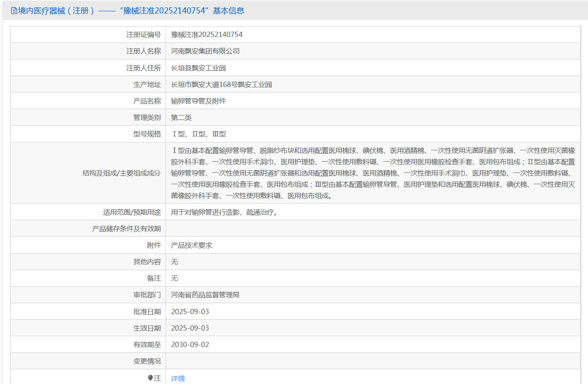Select the 生效日期 value 2025-09-03
This screenshot has height=384, width=588.
[x=190, y=328]
